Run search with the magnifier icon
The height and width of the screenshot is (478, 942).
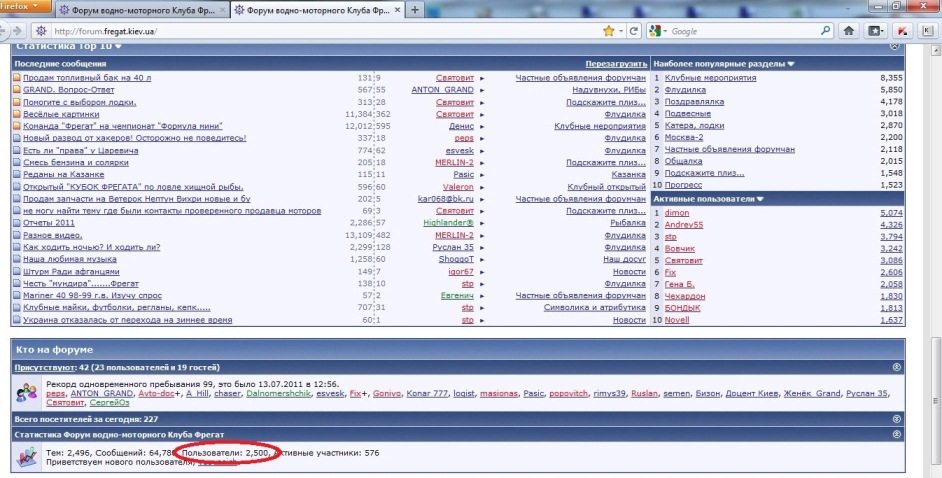pos(825,31)
